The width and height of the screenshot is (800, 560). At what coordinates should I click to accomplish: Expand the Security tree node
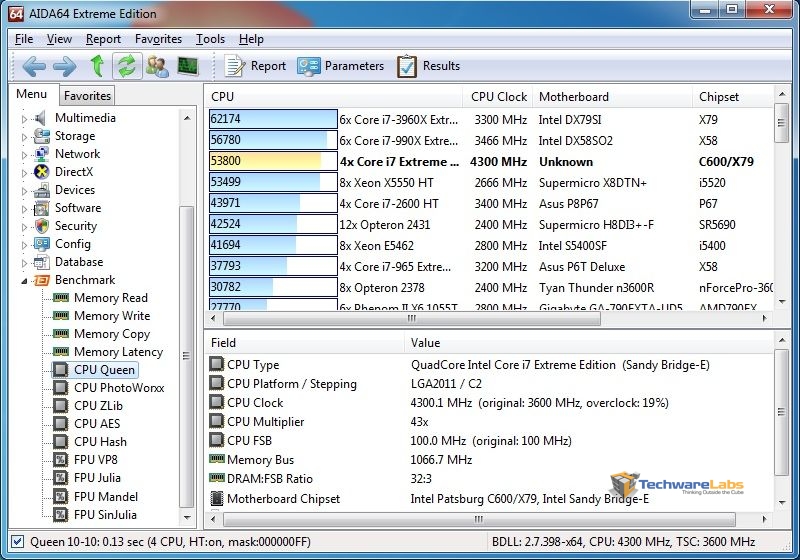coord(25,226)
